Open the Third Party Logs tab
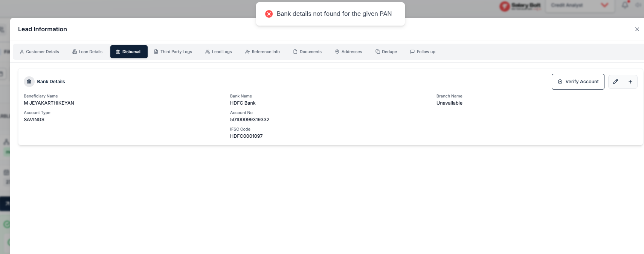The width and height of the screenshot is (644, 254). [173, 52]
